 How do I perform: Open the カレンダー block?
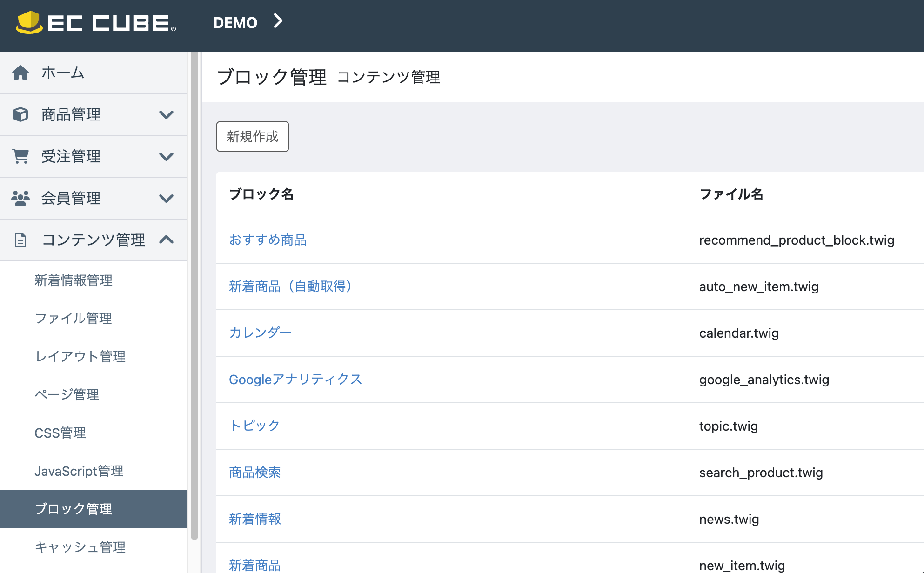[260, 333]
